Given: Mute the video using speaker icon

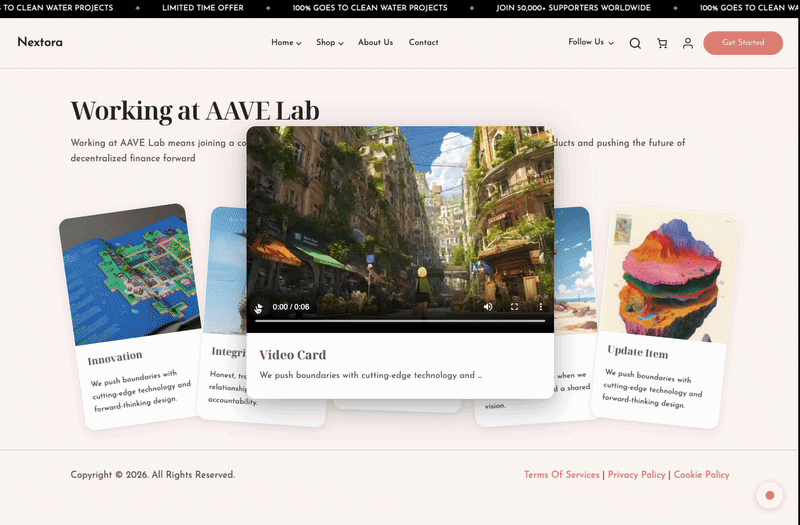Looking at the screenshot, I should point(488,307).
